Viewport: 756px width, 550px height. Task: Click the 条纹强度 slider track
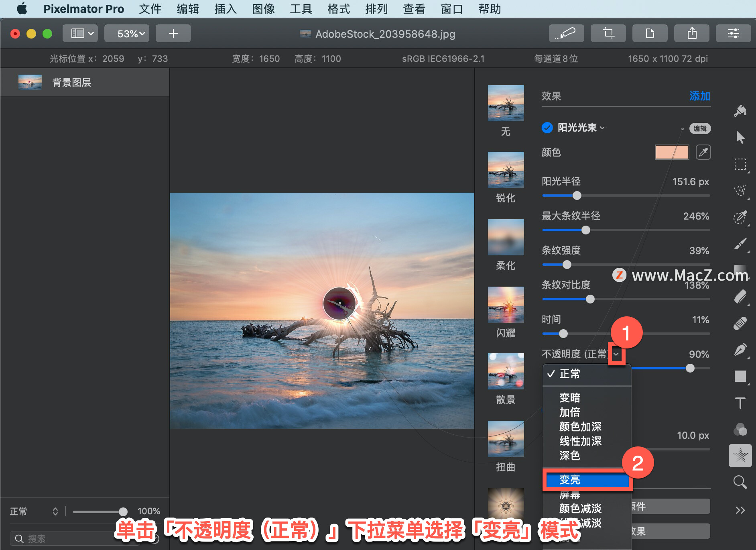626,265
